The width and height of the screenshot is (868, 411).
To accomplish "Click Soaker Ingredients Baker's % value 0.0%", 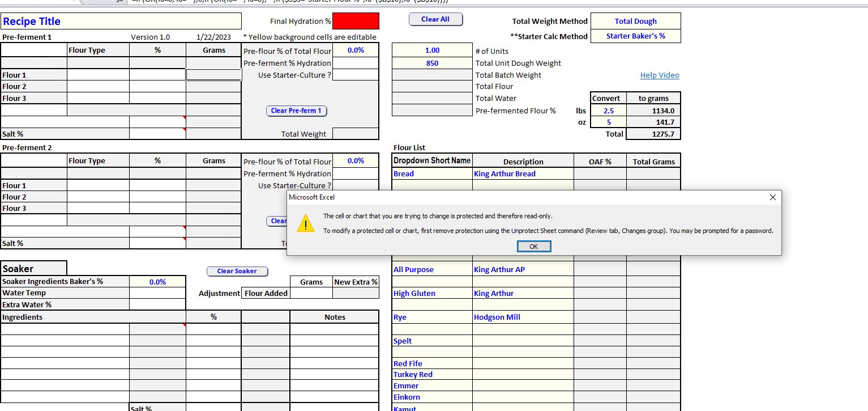I will point(157,282).
